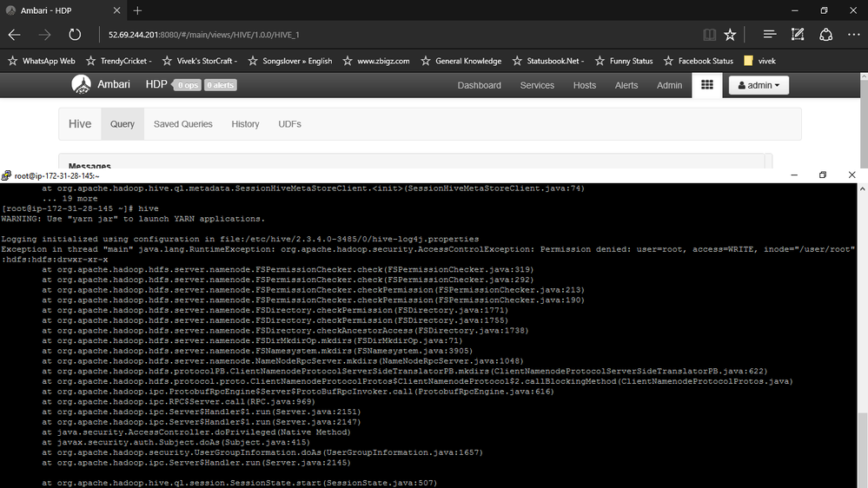
Task: Close the root@ip terminal window
Action: (x=852, y=175)
